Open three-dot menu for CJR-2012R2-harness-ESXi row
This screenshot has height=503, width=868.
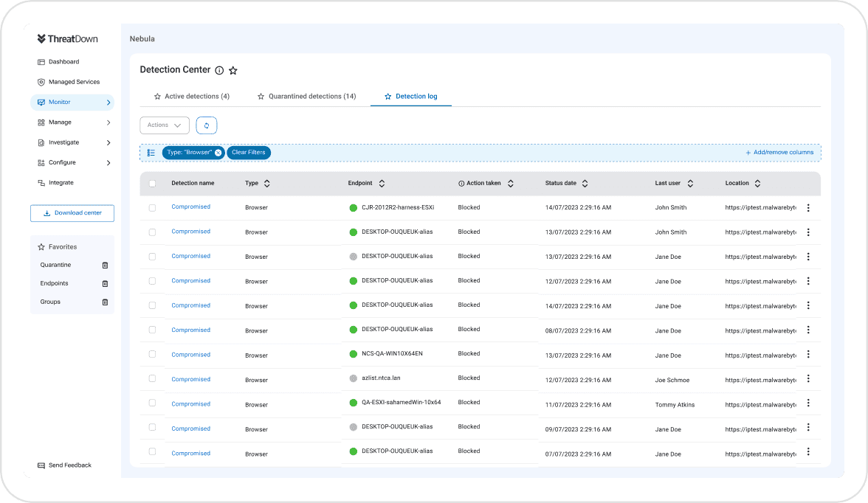click(808, 208)
